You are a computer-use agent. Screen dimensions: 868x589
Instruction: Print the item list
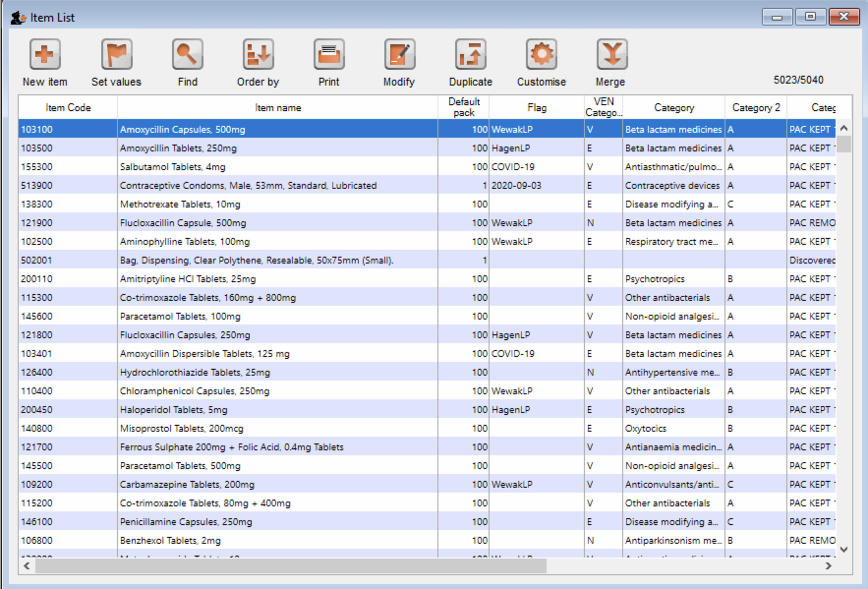click(329, 55)
